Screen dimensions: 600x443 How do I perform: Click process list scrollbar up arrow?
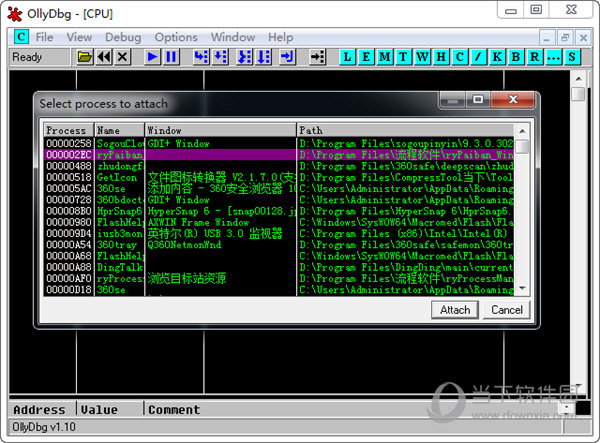click(522, 131)
